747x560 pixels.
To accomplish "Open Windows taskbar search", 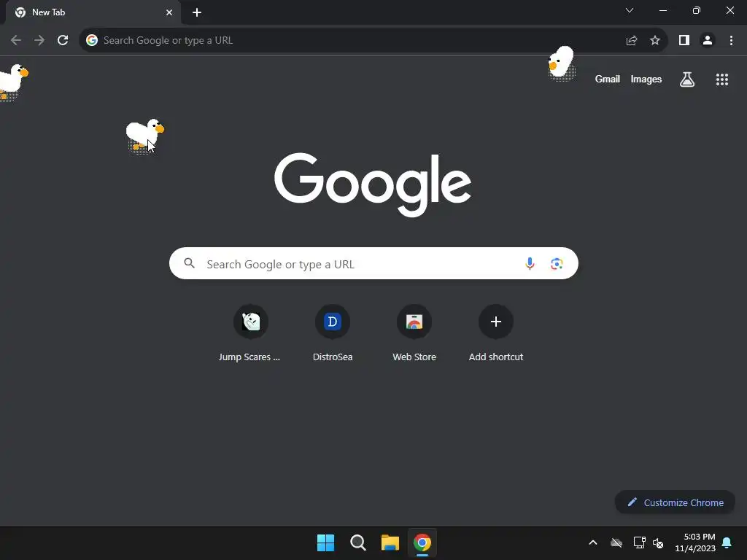I will [357, 542].
